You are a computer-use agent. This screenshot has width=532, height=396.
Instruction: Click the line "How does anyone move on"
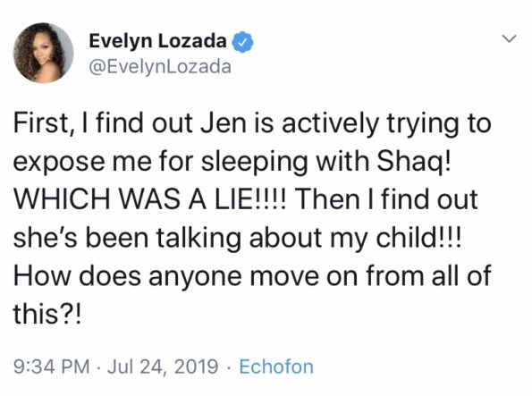coord(185,276)
